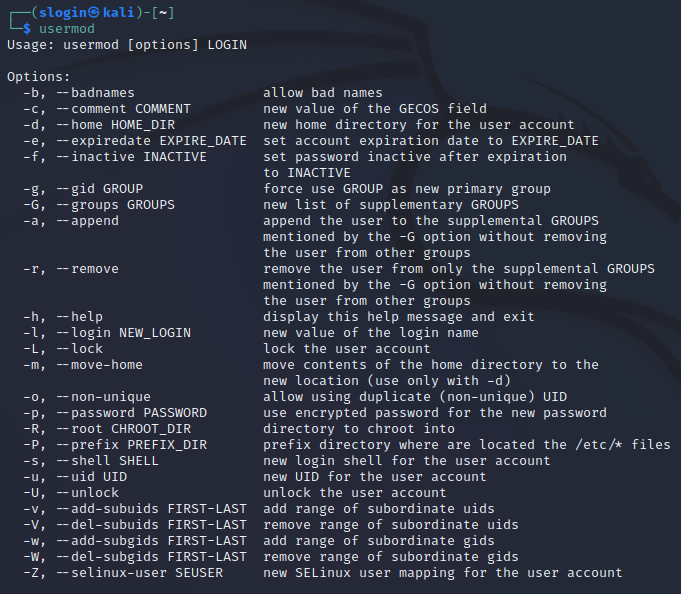Click the --append option text

click(x=88, y=221)
